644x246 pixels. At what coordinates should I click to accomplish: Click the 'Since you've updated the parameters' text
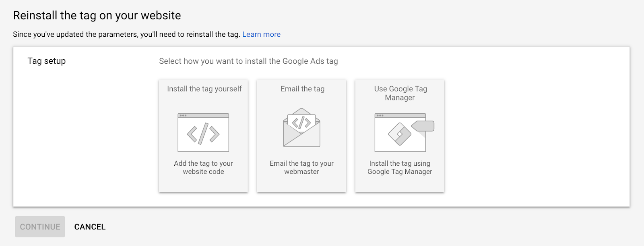[126, 34]
